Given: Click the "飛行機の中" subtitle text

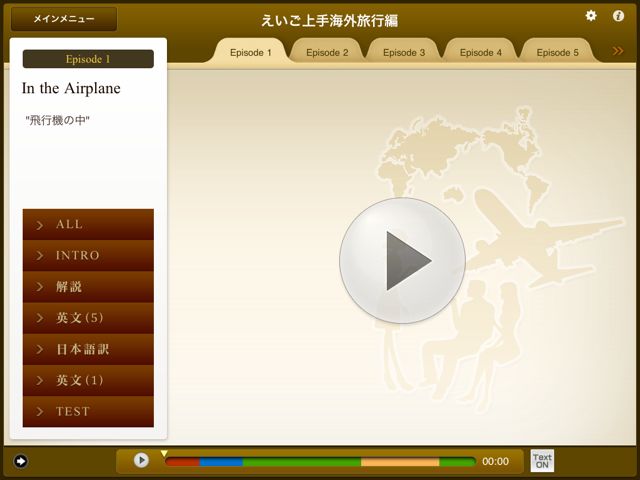Looking at the screenshot, I should coord(57,120).
